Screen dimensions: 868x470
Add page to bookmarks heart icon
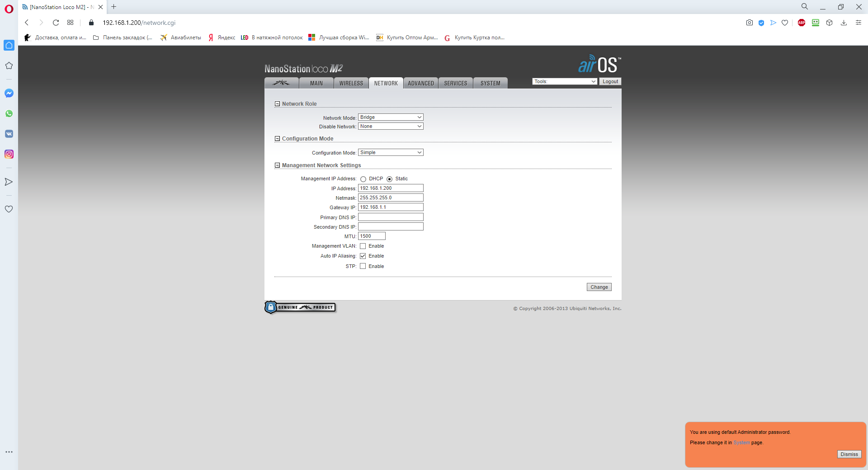coord(785,23)
